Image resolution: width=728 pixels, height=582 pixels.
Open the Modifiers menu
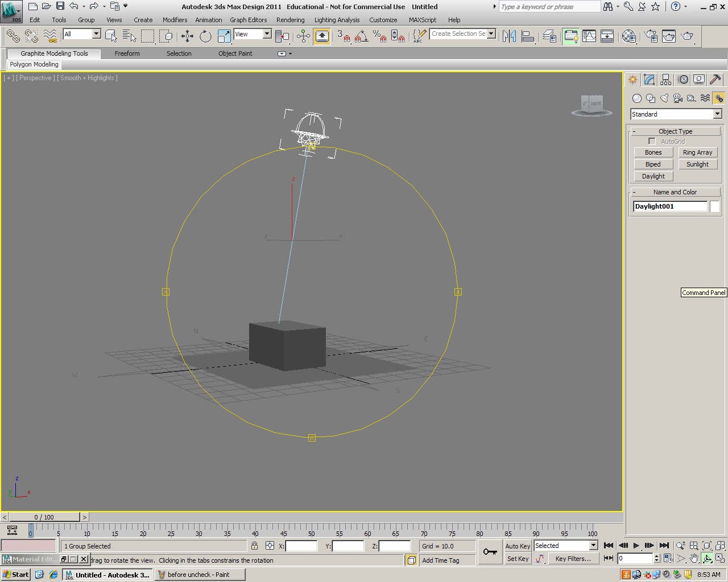tap(175, 20)
